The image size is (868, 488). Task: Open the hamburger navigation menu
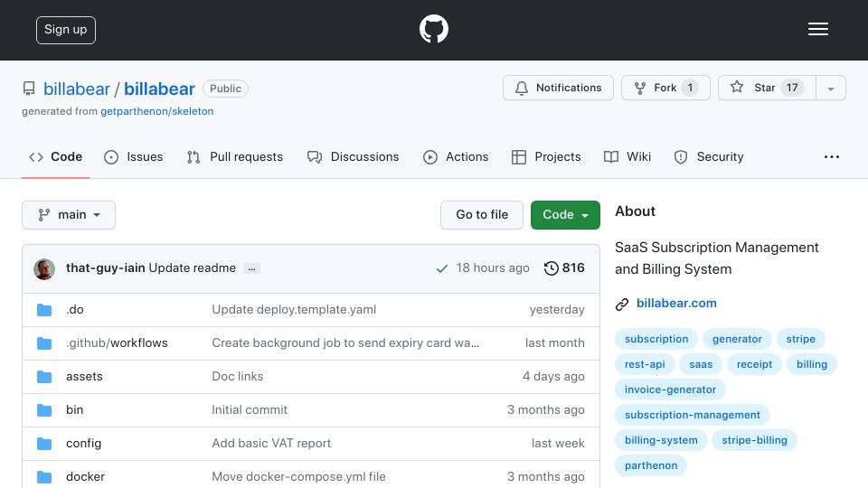click(x=817, y=29)
